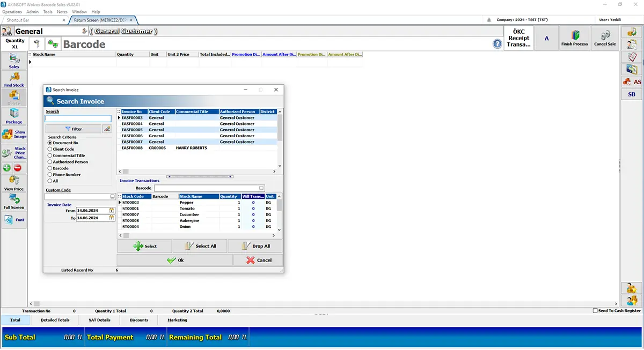644x350 pixels.
Task: Expand the Custom Code dropdown
Action: click(x=113, y=197)
